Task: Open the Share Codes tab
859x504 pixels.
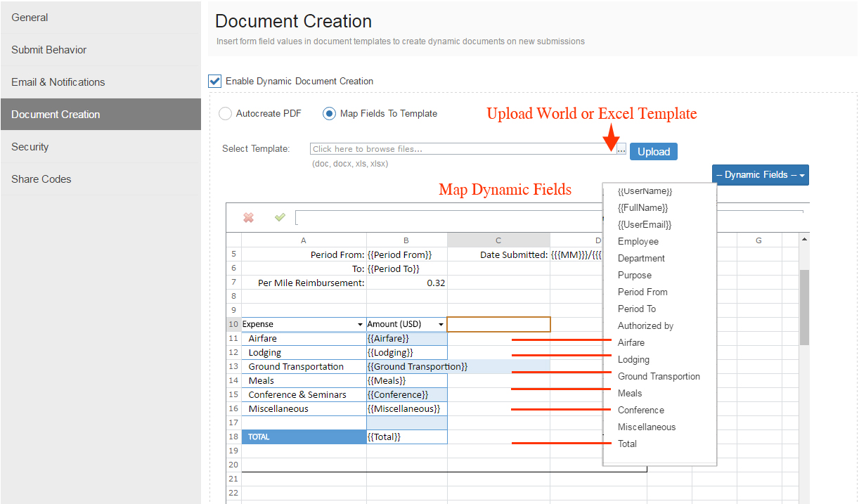Action: (x=101, y=179)
